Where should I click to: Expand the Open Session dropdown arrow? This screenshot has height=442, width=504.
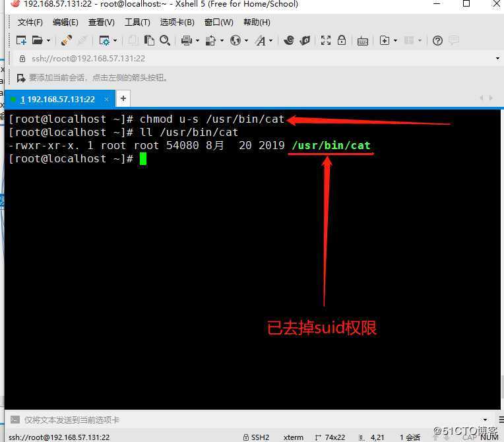click(x=48, y=40)
